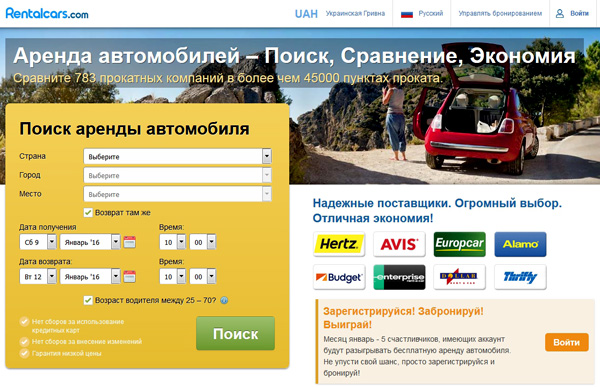
Task: Open the return day 'Вт 12' dropdown
Action: (38, 277)
